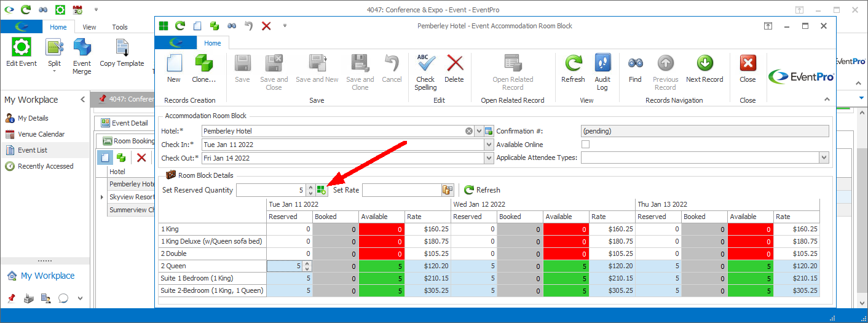Open the Check Out date dropdown

tap(489, 158)
